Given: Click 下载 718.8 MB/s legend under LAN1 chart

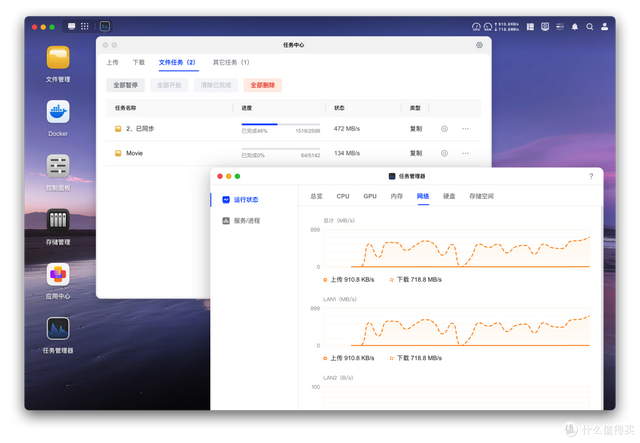Looking at the screenshot, I should (416, 358).
